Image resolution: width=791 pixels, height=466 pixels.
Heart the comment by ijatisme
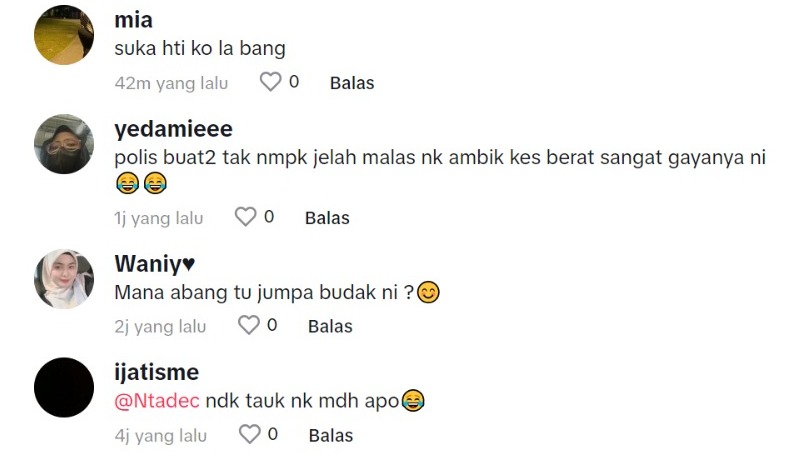coord(249,435)
